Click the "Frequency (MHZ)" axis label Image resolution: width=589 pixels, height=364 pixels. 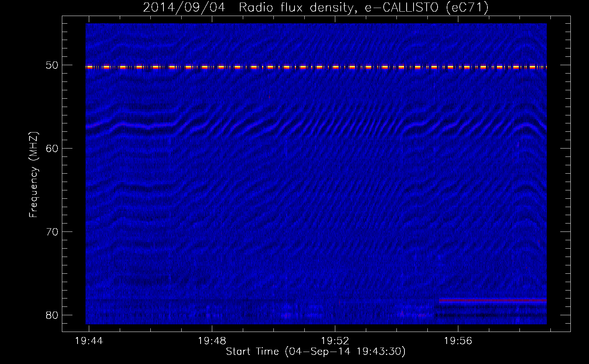tap(33, 175)
